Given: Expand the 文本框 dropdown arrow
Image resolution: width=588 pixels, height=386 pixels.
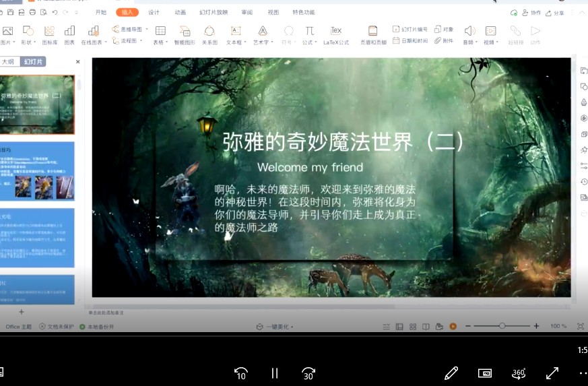Looking at the screenshot, I should pos(245,42).
